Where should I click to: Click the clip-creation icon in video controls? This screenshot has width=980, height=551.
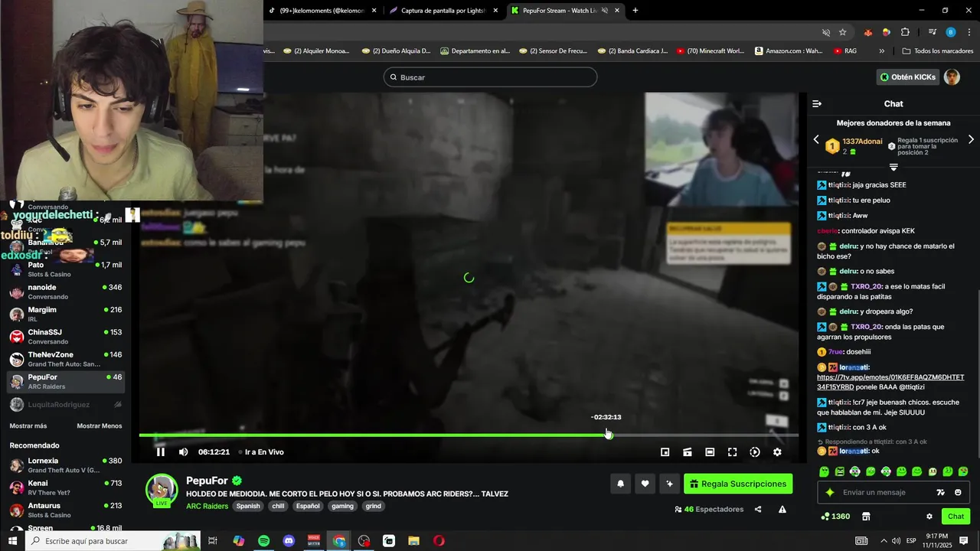click(688, 452)
